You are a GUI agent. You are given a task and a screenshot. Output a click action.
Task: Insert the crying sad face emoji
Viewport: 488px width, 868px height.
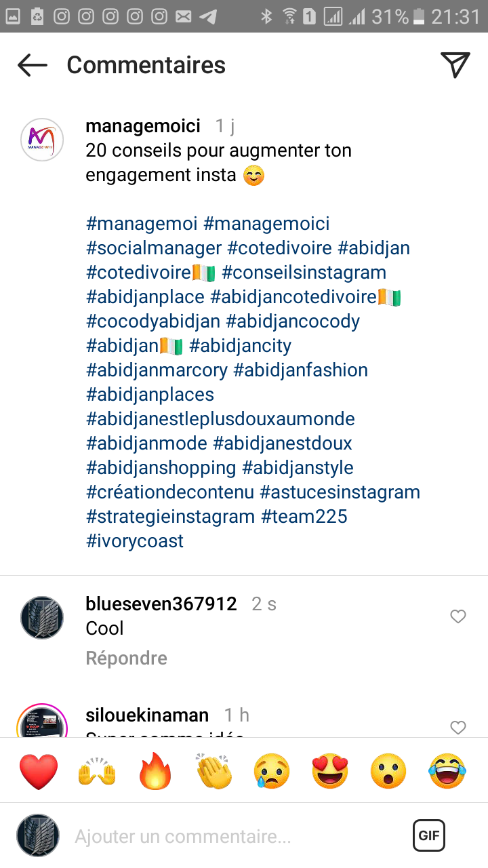272,772
